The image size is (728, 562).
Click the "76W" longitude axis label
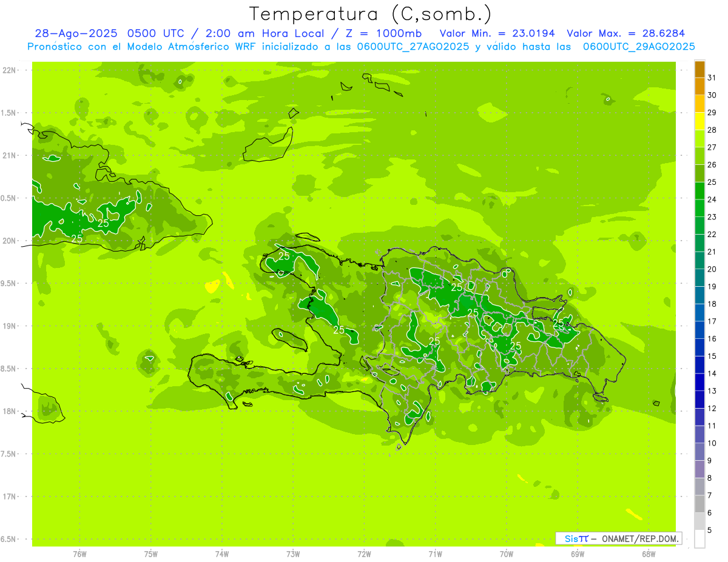point(79,554)
